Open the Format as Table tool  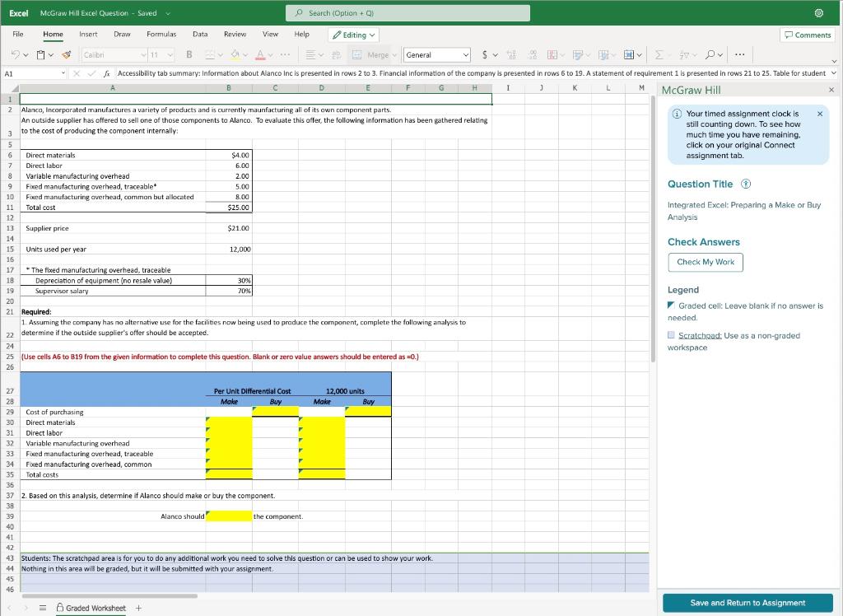click(x=578, y=55)
